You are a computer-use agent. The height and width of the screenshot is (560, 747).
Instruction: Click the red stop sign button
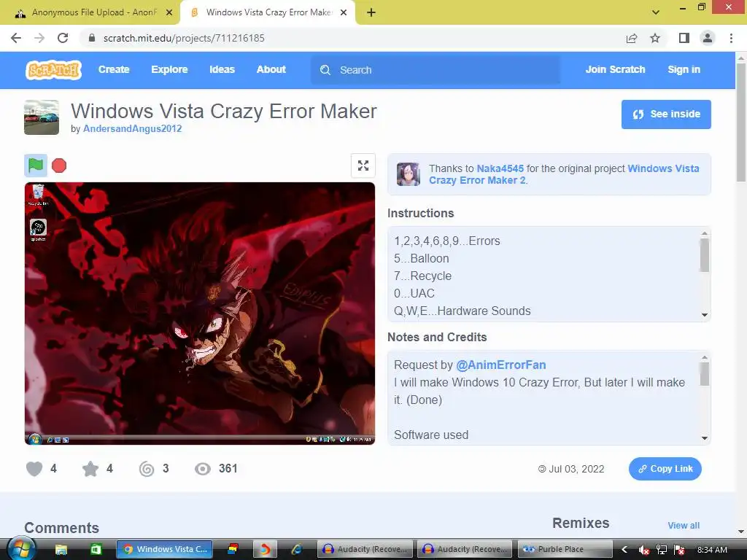(x=59, y=166)
